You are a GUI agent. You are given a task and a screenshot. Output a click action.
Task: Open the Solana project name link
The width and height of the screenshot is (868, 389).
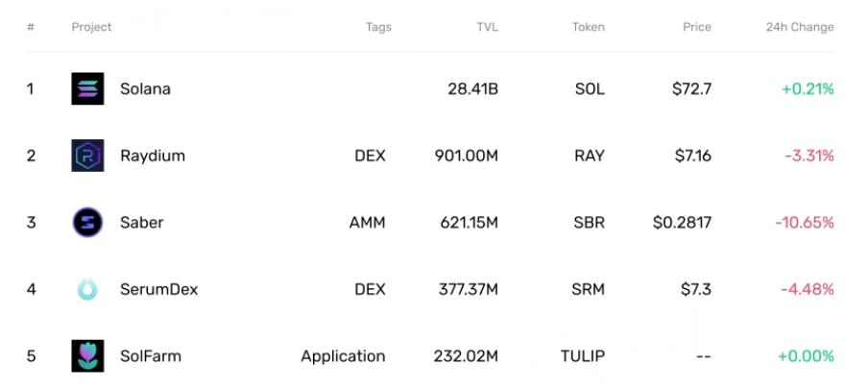[x=145, y=89]
